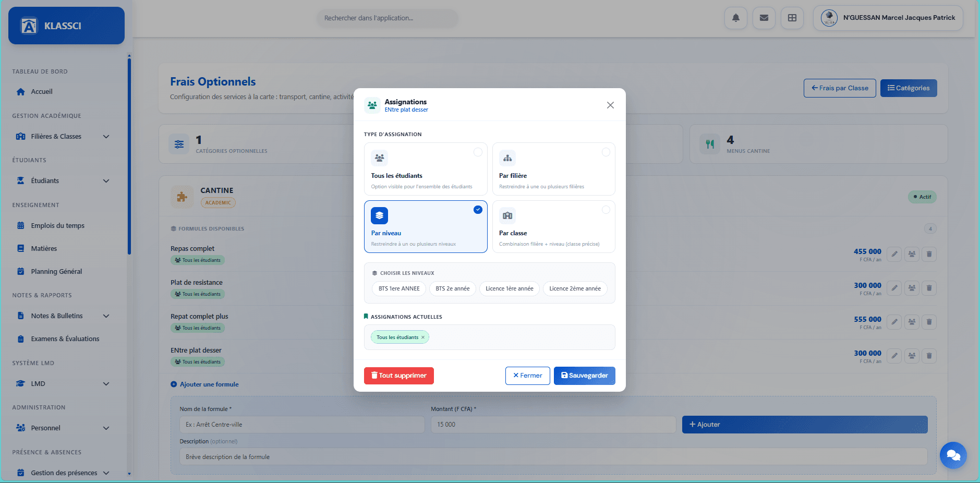Open the chat bubble in the bottom corner

pyautogui.click(x=953, y=455)
